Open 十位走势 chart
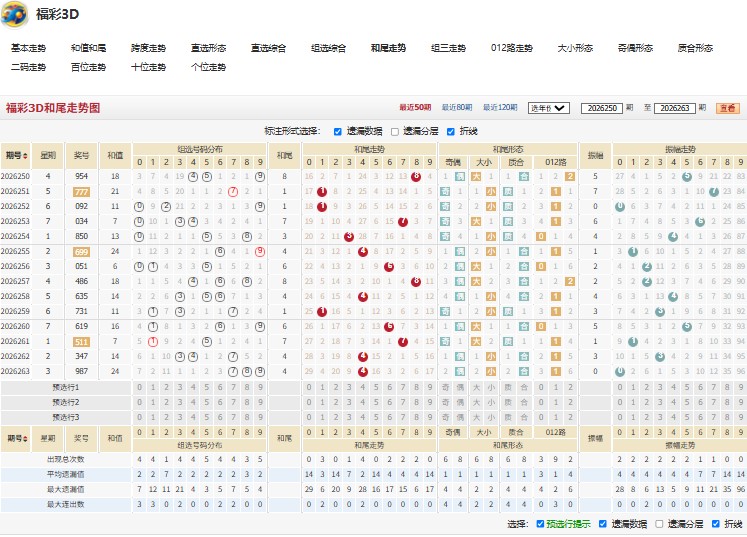 [149, 67]
